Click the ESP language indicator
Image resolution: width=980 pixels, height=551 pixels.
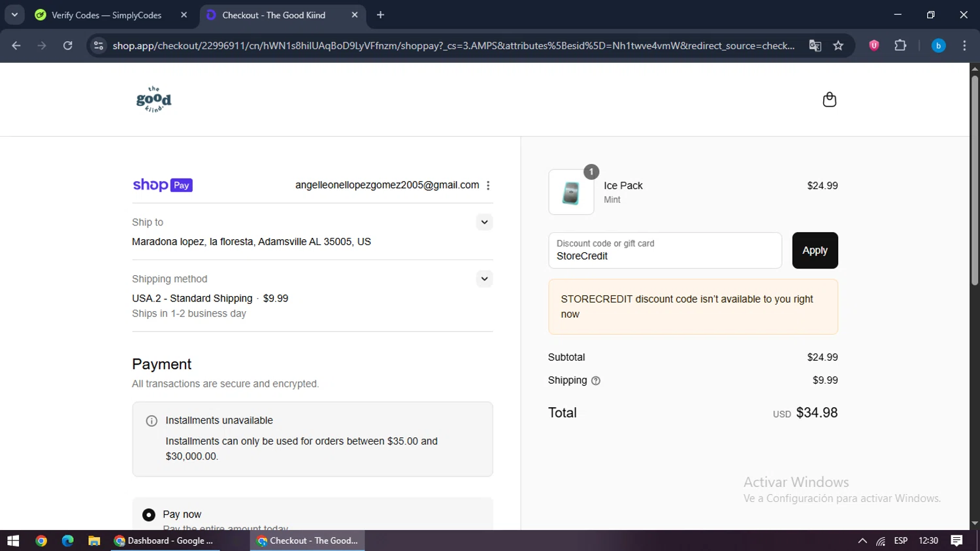click(x=901, y=541)
